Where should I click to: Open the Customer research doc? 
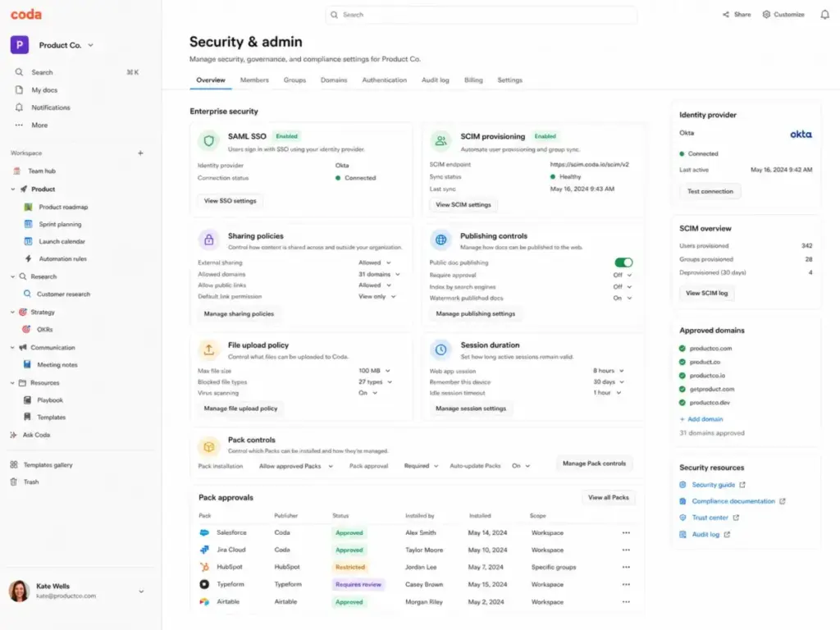[x=63, y=294]
